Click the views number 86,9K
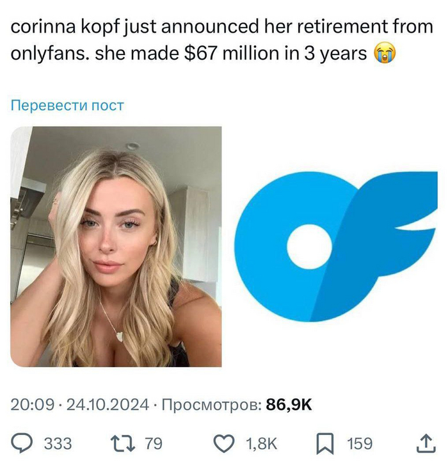 289,405
